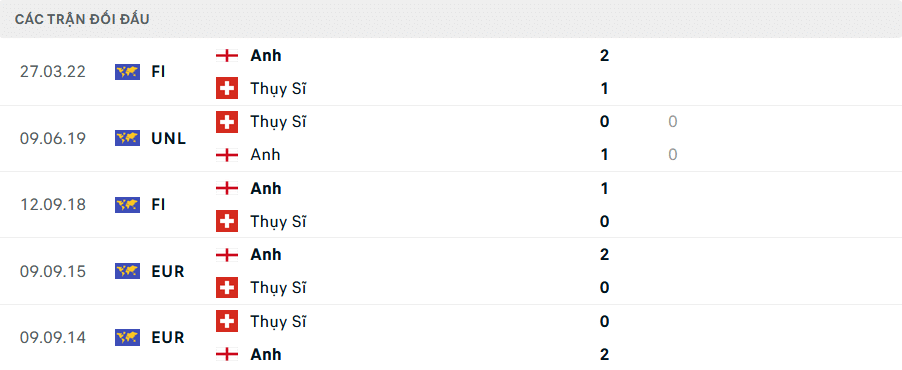Open the match dated 09.09.15
This screenshot has height=370, width=902.
[x=451, y=271]
